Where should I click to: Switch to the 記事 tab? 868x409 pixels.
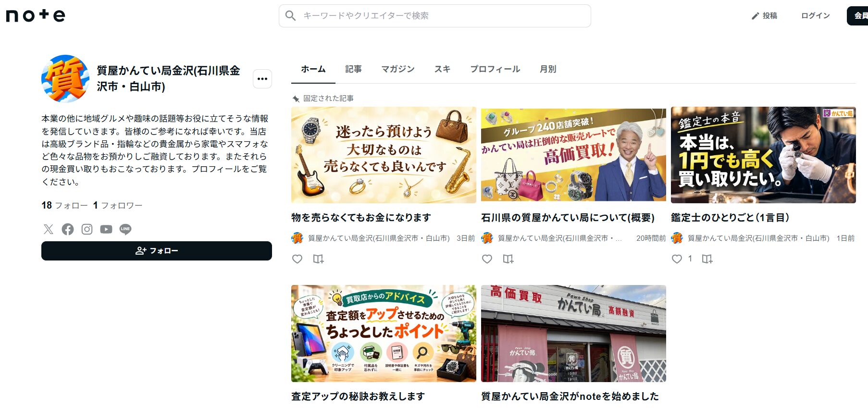tap(353, 69)
